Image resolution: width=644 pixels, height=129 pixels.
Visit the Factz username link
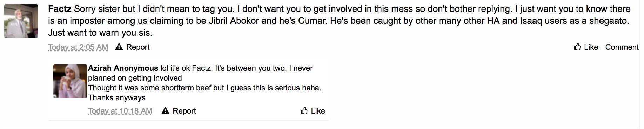tap(60, 9)
